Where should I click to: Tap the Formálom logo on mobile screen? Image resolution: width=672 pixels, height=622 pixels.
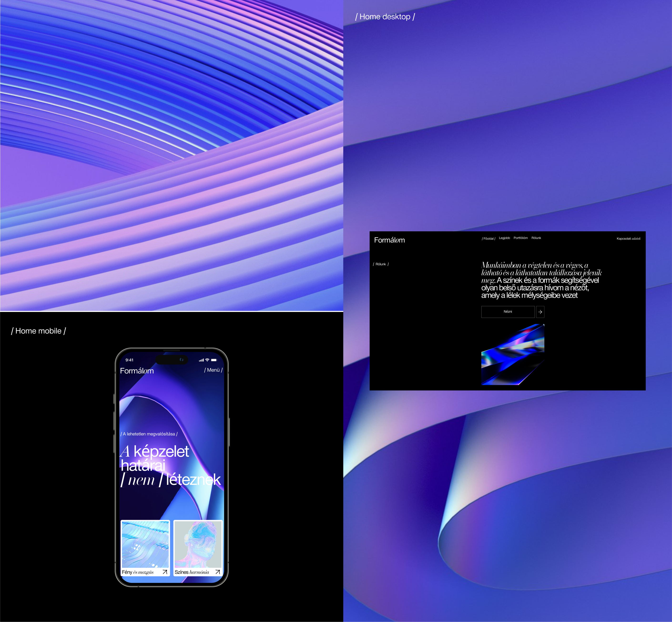[137, 371]
